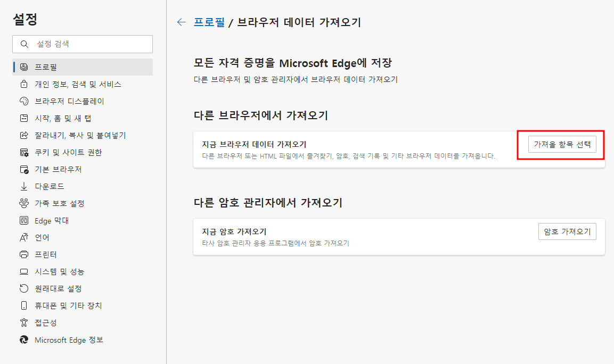This screenshot has height=364, width=614.
Task: Click the 프로필 breadcrumb link
Action: (209, 22)
